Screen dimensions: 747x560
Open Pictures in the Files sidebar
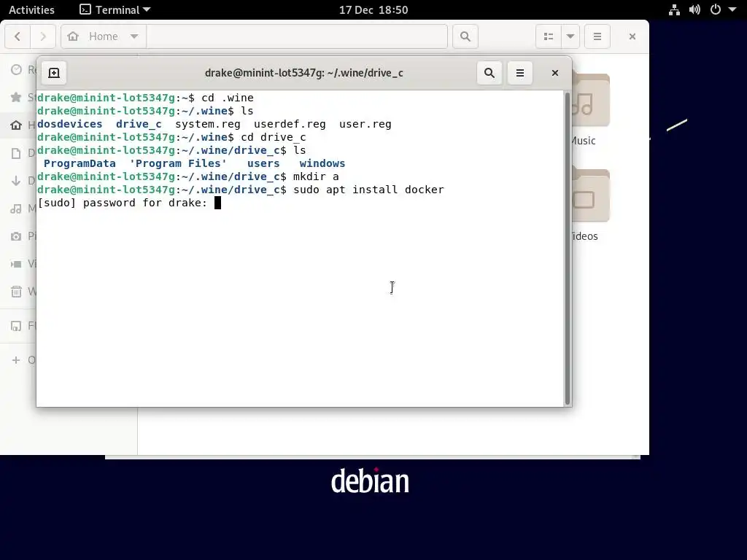(x=18, y=236)
